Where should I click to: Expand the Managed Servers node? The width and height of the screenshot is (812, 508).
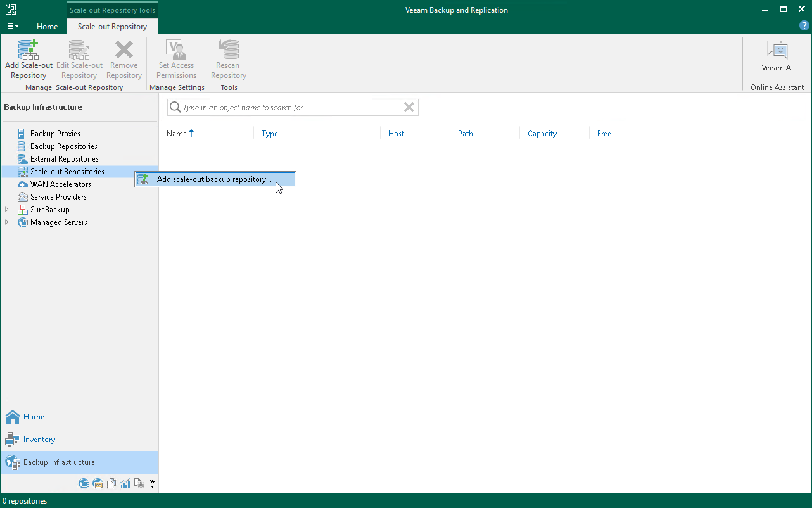6,222
